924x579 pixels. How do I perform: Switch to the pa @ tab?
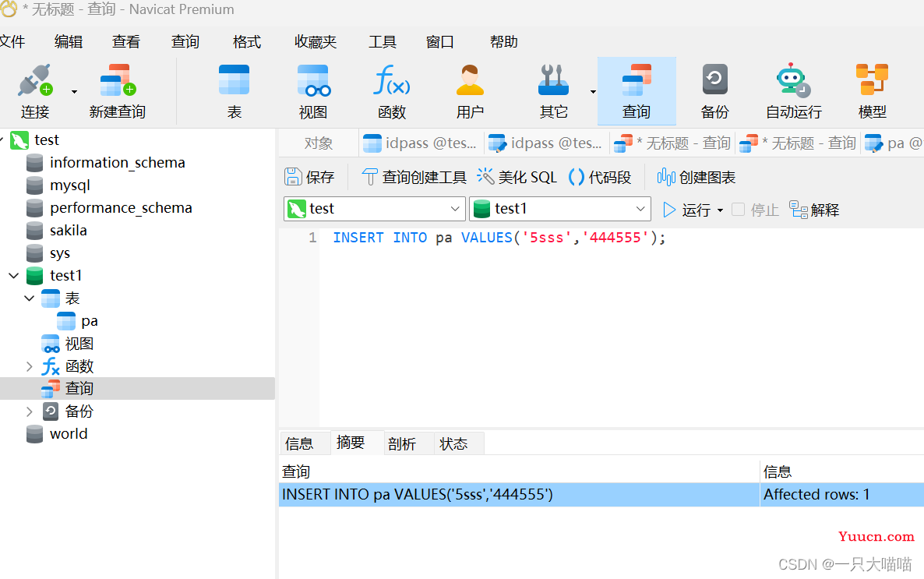click(x=894, y=143)
